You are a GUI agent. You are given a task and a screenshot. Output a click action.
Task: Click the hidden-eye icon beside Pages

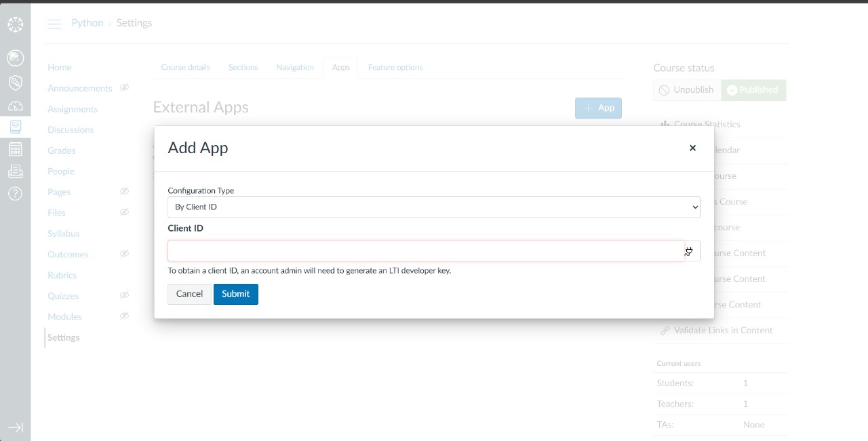pos(124,192)
